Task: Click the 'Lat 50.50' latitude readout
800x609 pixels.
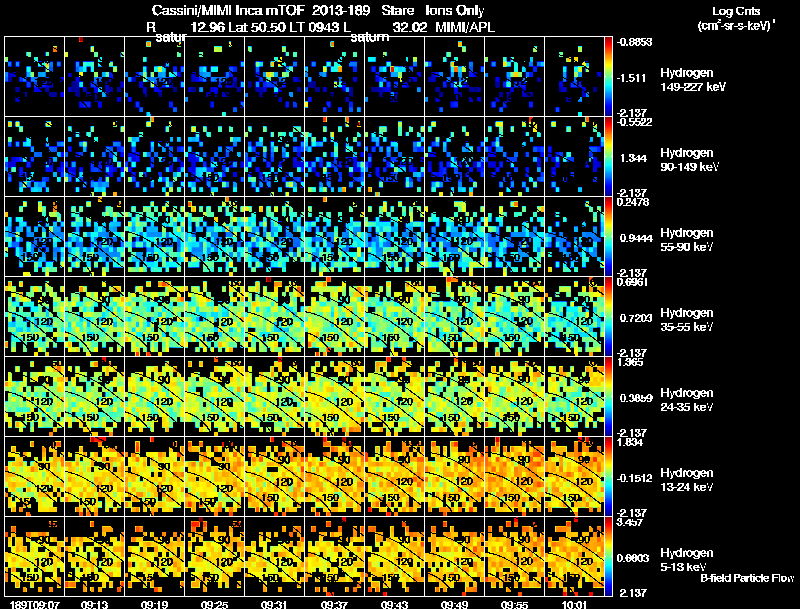Action: (257, 28)
